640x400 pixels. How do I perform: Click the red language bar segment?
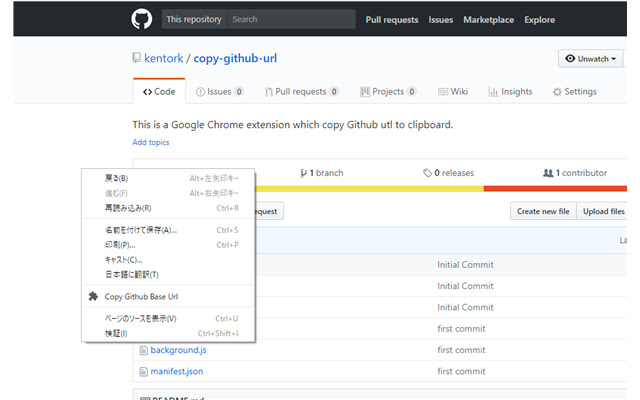tap(555, 189)
